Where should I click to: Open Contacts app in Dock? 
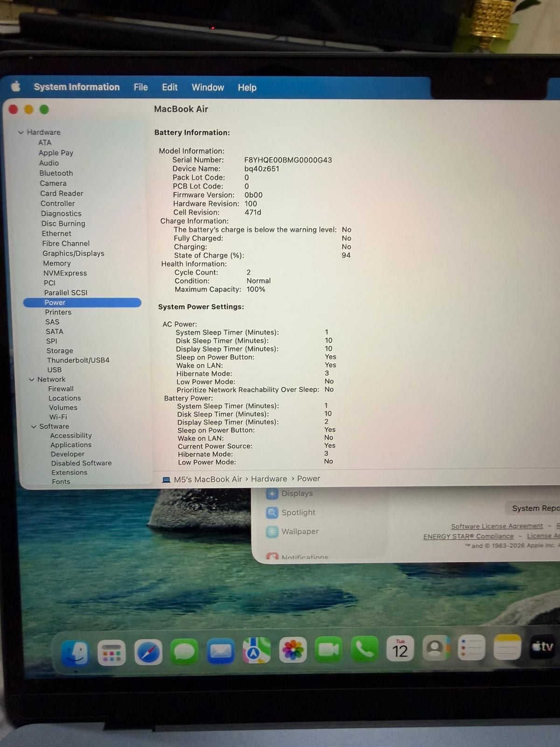(436, 648)
